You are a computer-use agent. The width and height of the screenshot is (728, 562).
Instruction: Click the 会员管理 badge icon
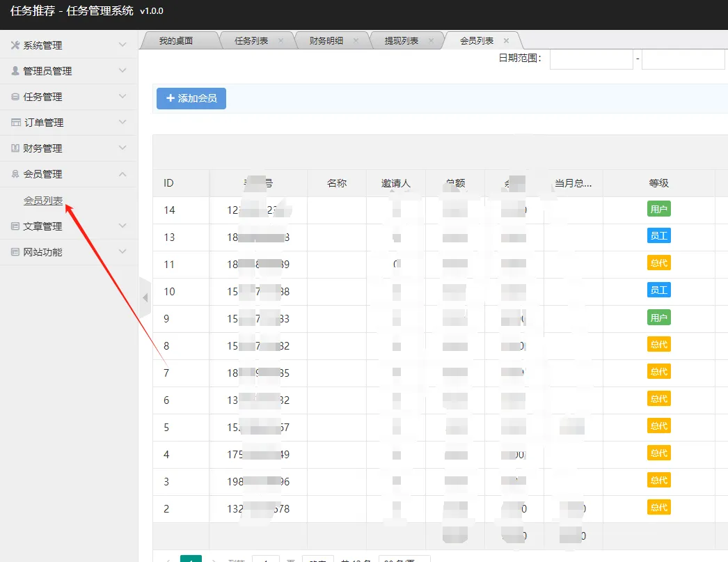coord(15,174)
